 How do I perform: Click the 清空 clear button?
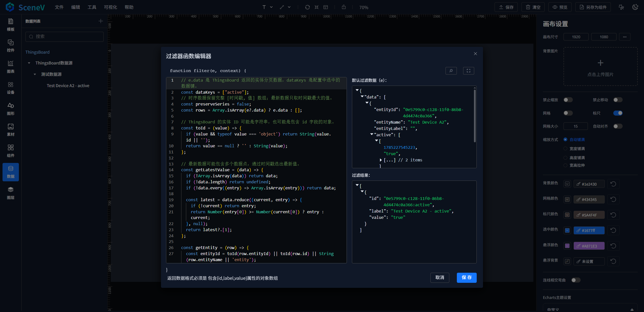533,7
